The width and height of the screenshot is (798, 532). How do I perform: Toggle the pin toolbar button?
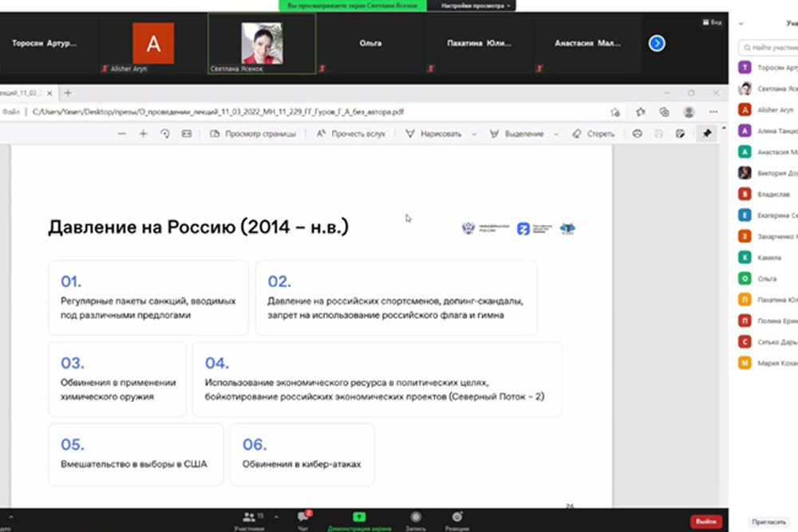[x=706, y=134]
